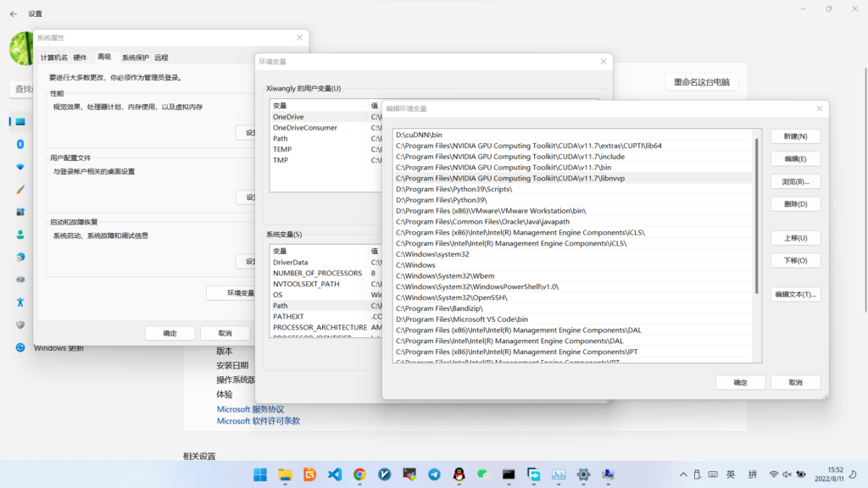
Task: Open Time and language globe icon in sidebar
Action: (20, 258)
